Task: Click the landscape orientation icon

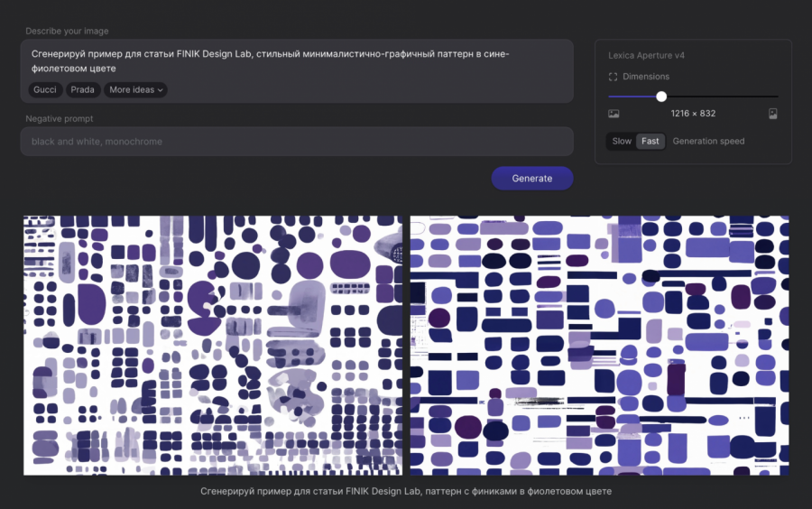Action: (614, 114)
